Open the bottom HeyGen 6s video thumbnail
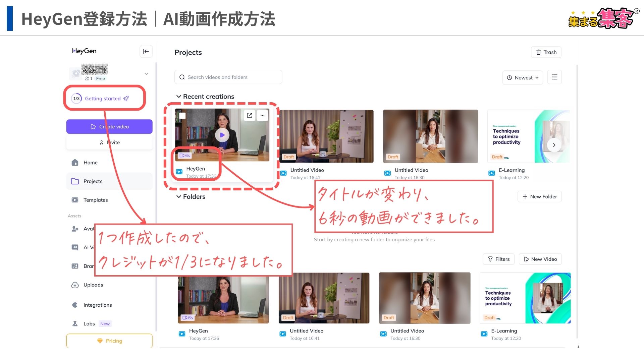Screen dimensions: 644x362 [223, 300]
